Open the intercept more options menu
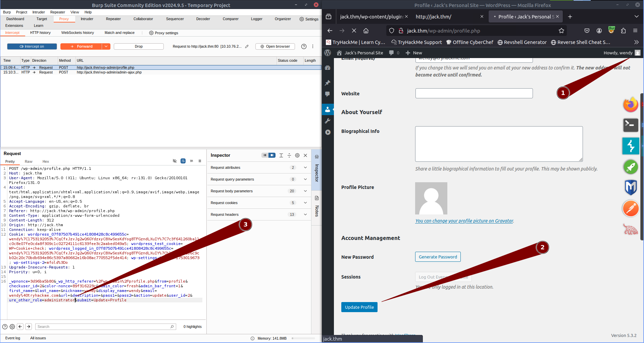 tap(313, 46)
